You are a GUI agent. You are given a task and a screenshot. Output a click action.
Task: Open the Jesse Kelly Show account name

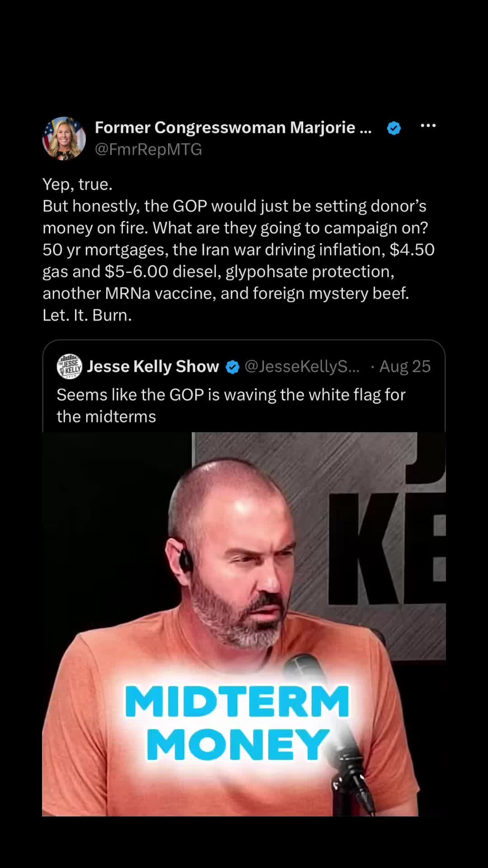point(153,366)
